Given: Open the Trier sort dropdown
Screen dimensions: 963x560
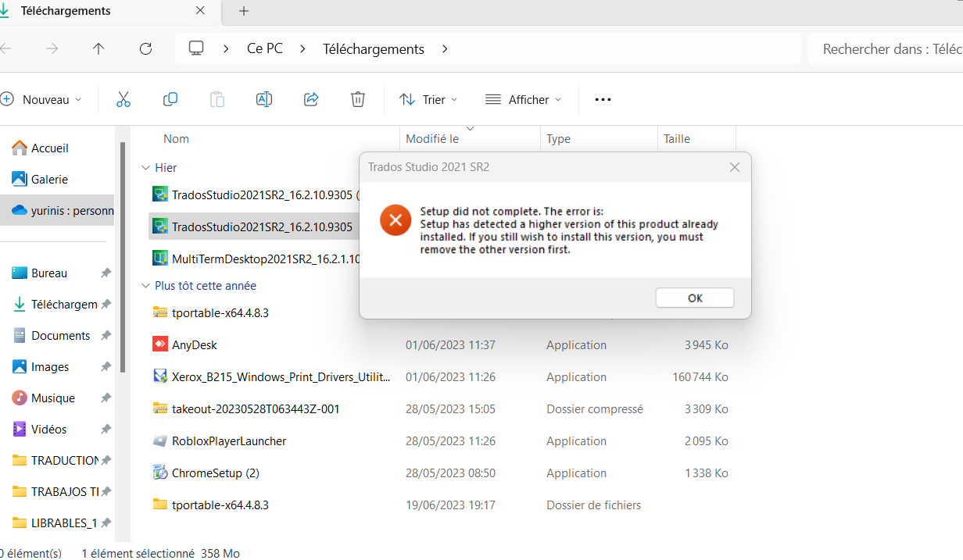Looking at the screenshot, I should (428, 99).
